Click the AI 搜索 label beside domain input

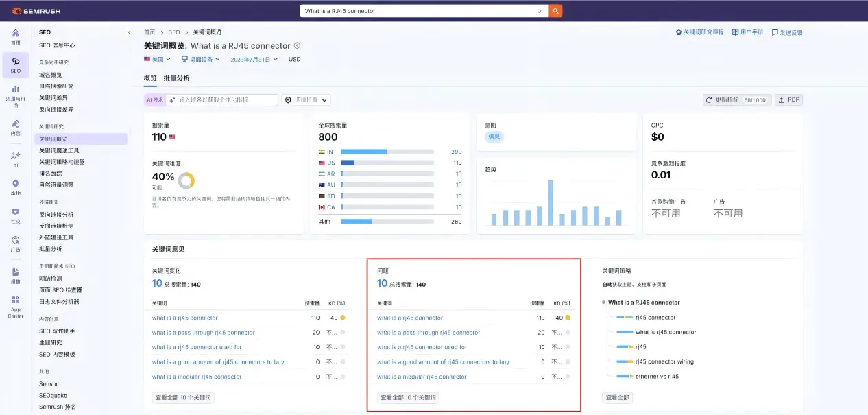tap(155, 99)
